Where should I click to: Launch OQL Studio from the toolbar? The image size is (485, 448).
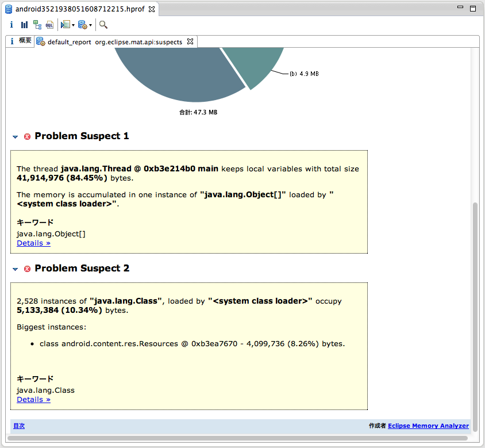tap(50, 25)
